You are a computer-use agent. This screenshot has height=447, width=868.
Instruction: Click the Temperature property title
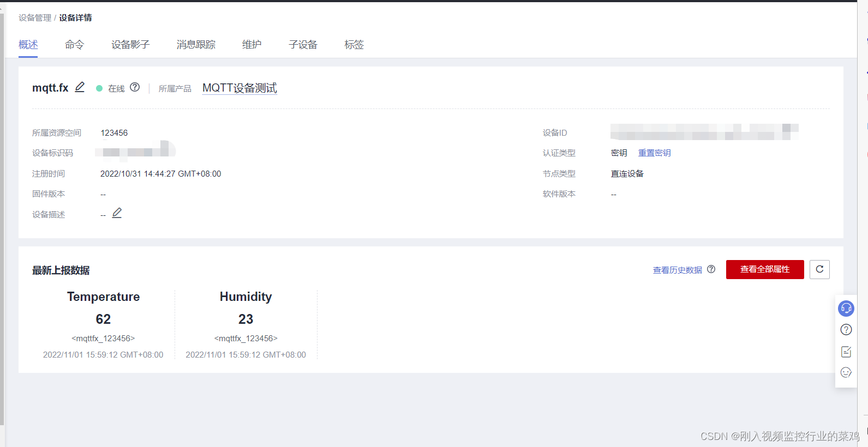pyautogui.click(x=103, y=297)
